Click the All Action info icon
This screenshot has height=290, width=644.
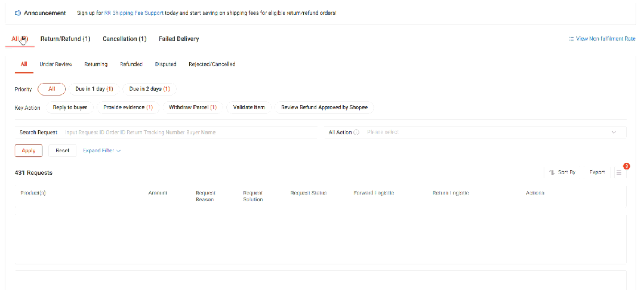tap(356, 132)
